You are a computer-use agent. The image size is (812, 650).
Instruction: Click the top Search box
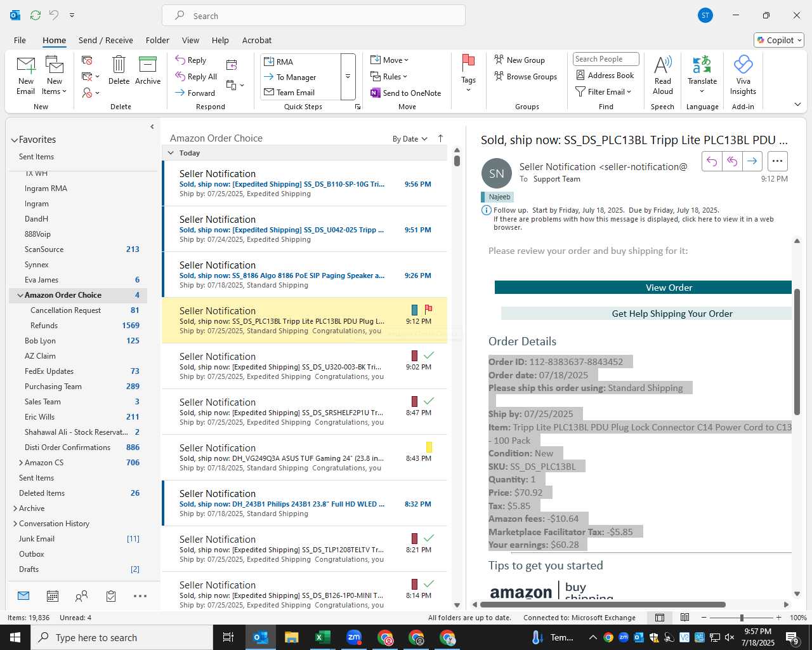[313, 15]
